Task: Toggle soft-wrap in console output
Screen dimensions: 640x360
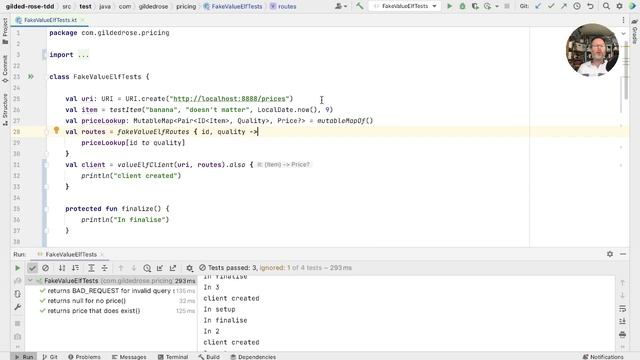Action: pyautogui.click(x=622, y=309)
